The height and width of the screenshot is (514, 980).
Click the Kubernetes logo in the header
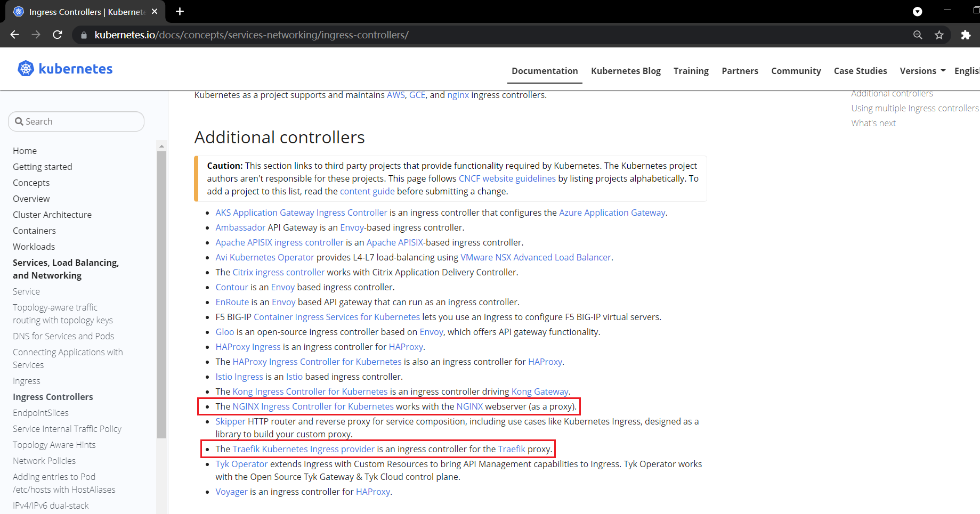click(x=65, y=69)
